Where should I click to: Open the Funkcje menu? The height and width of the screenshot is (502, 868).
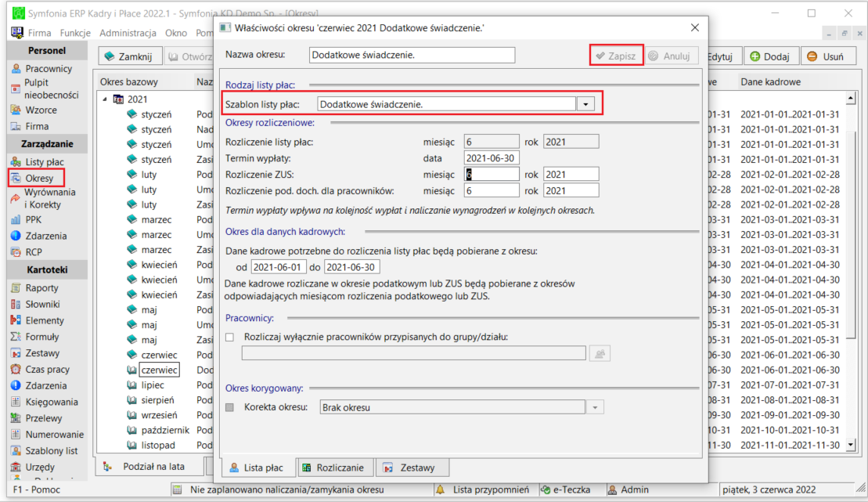pyautogui.click(x=75, y=33)
